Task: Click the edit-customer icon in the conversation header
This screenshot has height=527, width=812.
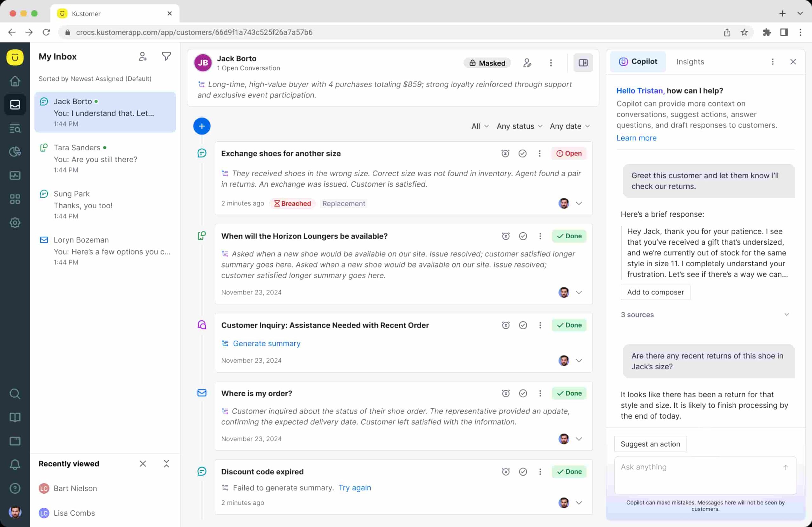Action: [x=527, y=63]
